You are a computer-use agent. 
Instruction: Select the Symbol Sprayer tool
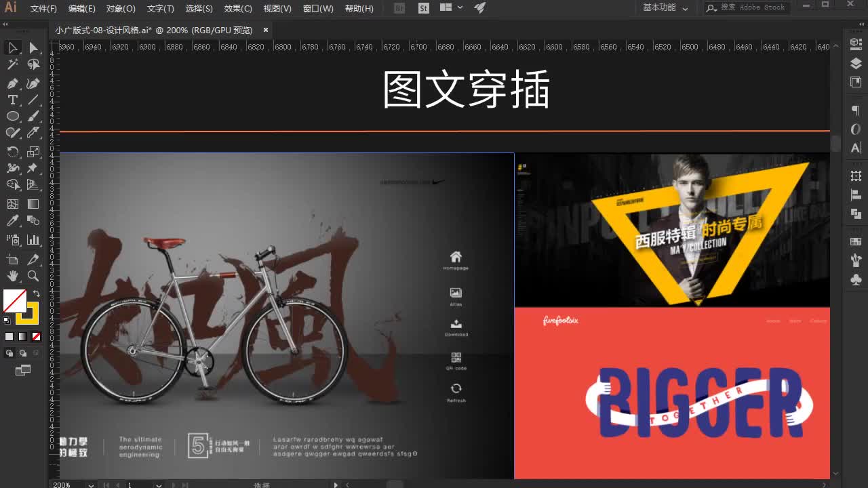12,239
